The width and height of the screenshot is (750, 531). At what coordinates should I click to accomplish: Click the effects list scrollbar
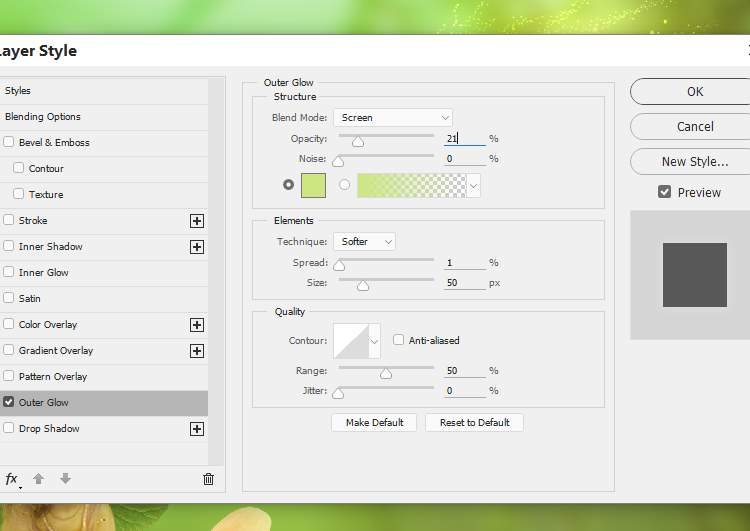click(216, 272)
